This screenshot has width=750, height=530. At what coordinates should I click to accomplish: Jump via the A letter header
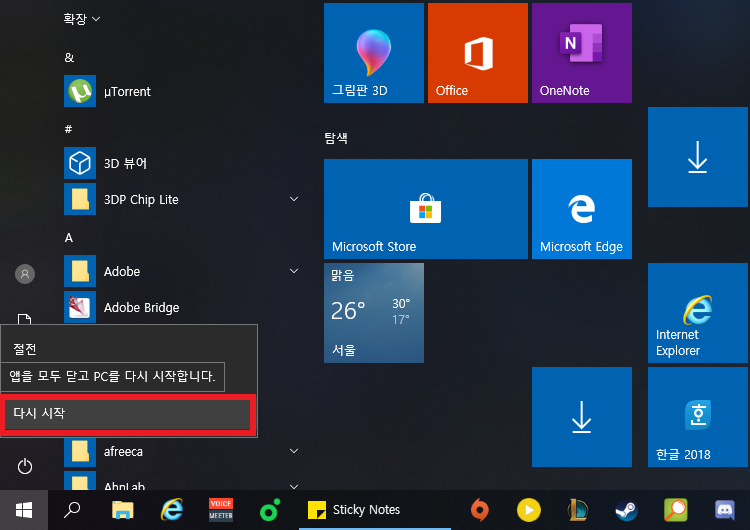69,237
